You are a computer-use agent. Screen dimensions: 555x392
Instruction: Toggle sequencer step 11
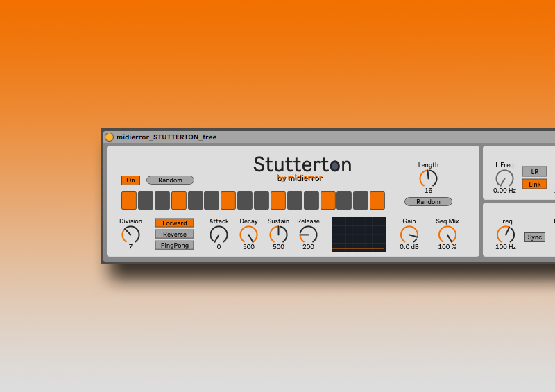point(295,201)
